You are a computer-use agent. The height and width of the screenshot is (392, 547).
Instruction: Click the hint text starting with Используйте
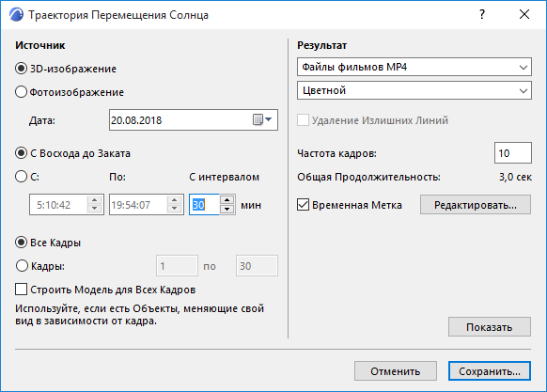point(139,314)
